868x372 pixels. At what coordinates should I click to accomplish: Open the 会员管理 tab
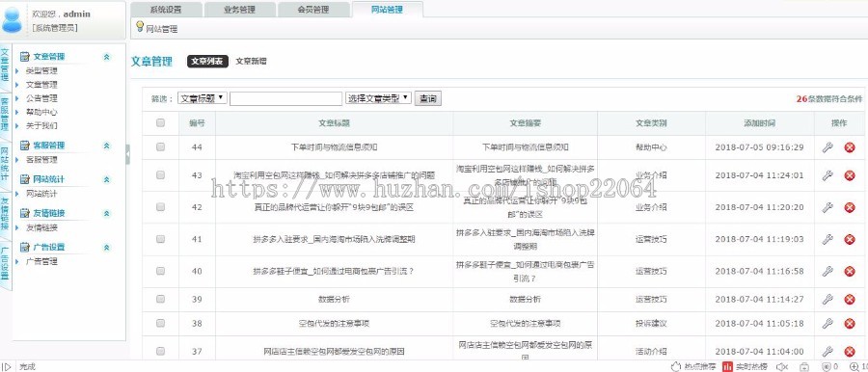[x=313, y=10]
